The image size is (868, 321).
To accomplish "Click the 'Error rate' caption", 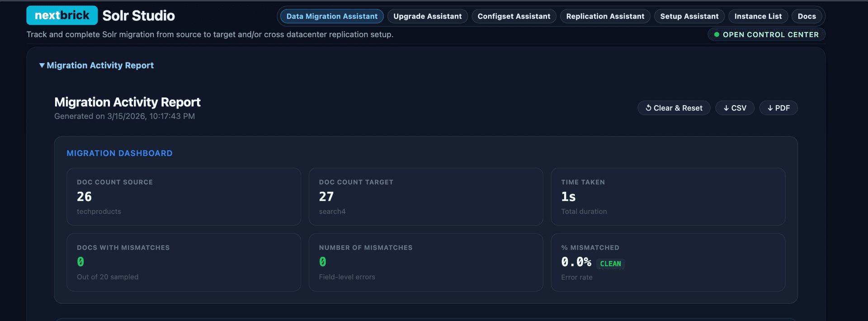I will (x=577, y=277).
